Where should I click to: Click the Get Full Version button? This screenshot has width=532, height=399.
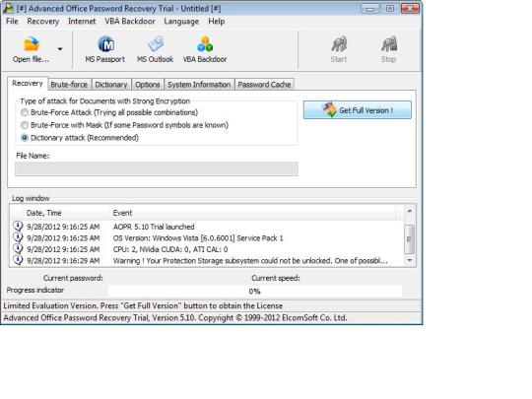point(358,110)
